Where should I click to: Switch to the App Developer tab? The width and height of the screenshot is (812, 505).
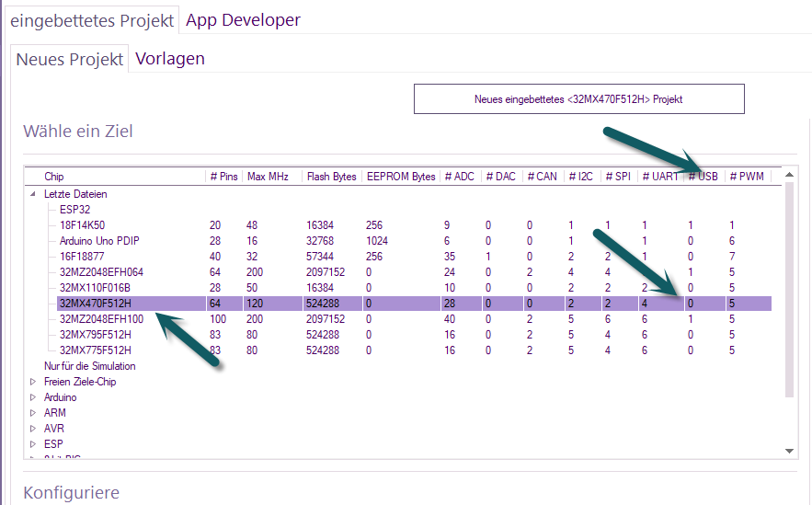pos(243,20)
